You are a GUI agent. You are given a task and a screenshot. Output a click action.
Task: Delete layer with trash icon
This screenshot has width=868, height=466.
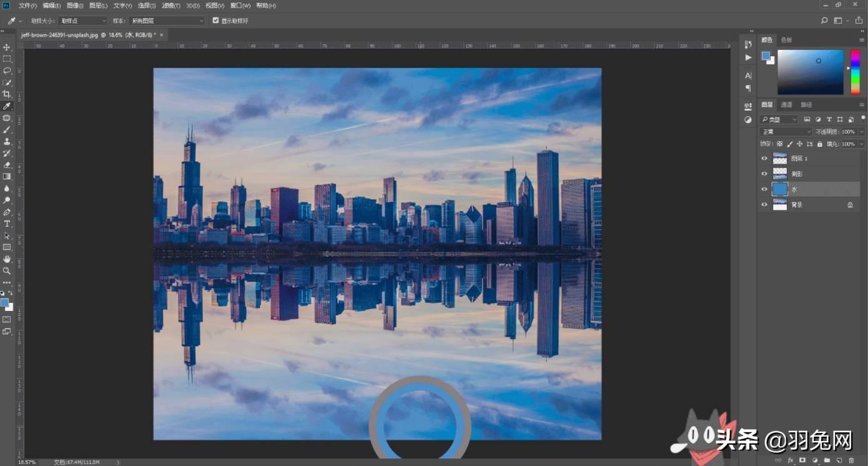851,460
